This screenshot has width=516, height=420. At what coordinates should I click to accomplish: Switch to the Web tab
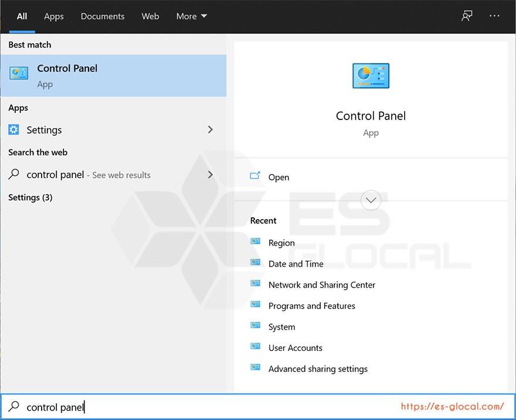150,16
